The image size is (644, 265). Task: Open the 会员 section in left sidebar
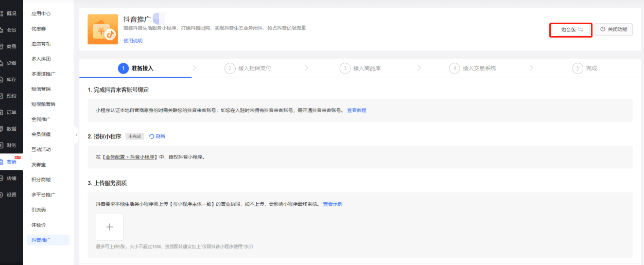pos(11,30)
